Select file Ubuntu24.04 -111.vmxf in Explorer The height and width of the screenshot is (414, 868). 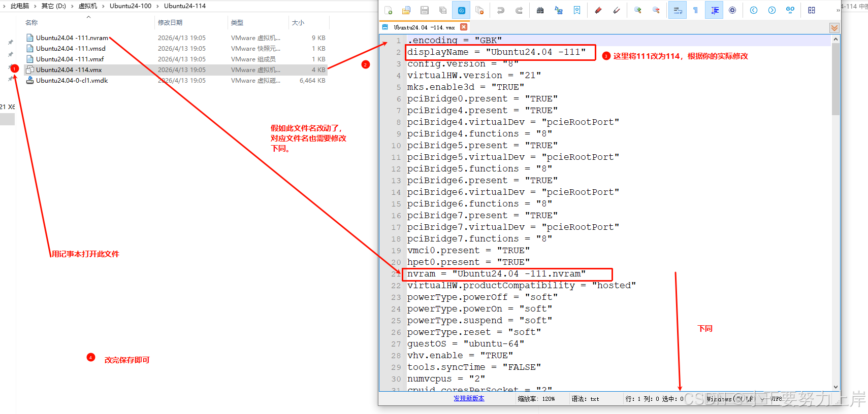tap(70, 59)
